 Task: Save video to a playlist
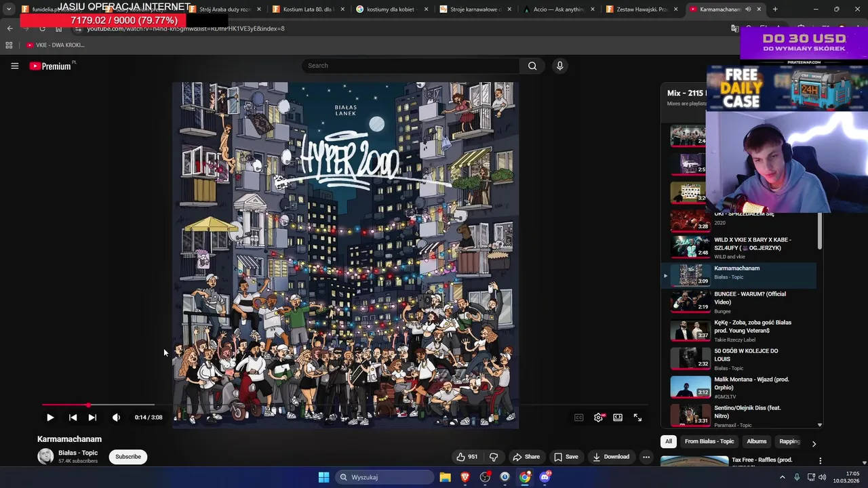click(x=566, y=457)
